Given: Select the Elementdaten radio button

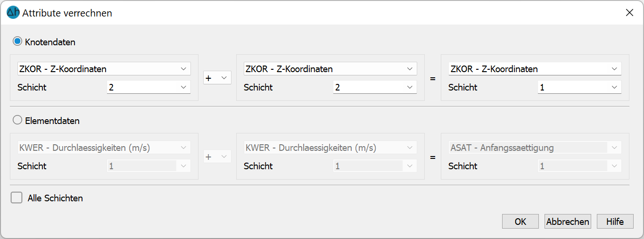Looking at the screenshot, I should click(17, 120).
